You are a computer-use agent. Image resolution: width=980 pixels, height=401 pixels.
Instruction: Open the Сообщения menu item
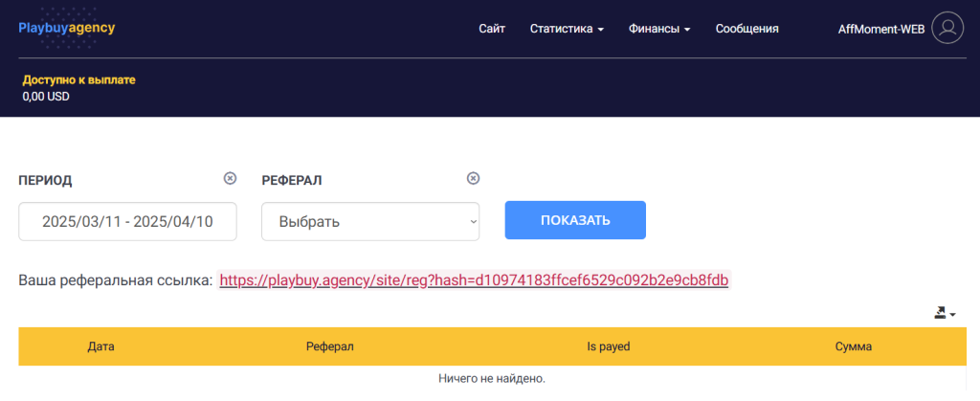[746, 29]
